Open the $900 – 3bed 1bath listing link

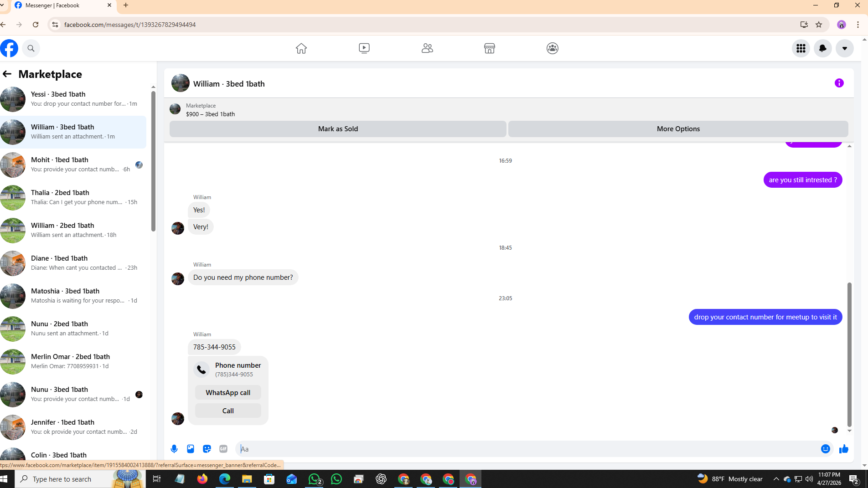[210, 114]
